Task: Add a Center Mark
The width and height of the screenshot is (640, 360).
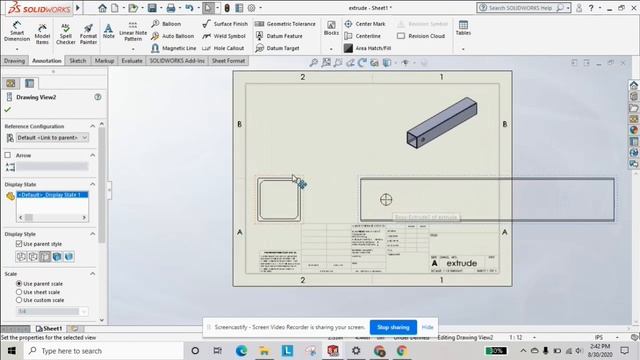Action: [x=365, y=24]
